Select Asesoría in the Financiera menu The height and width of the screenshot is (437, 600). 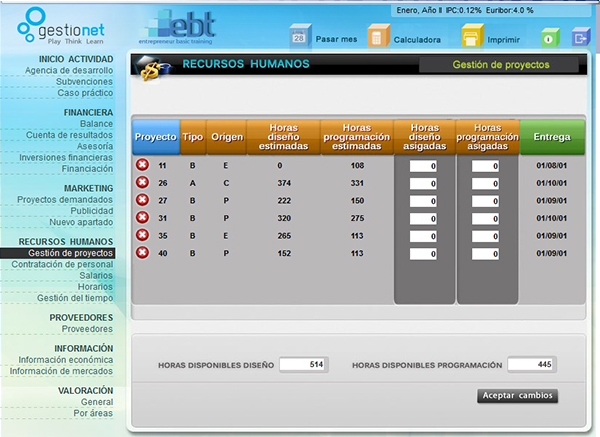pos(95,146)
